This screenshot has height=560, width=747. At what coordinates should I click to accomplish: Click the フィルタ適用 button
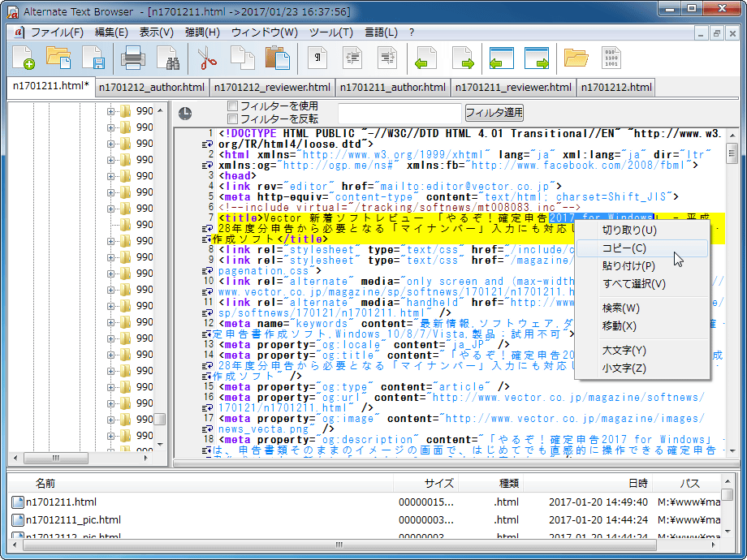click(494, 113)
